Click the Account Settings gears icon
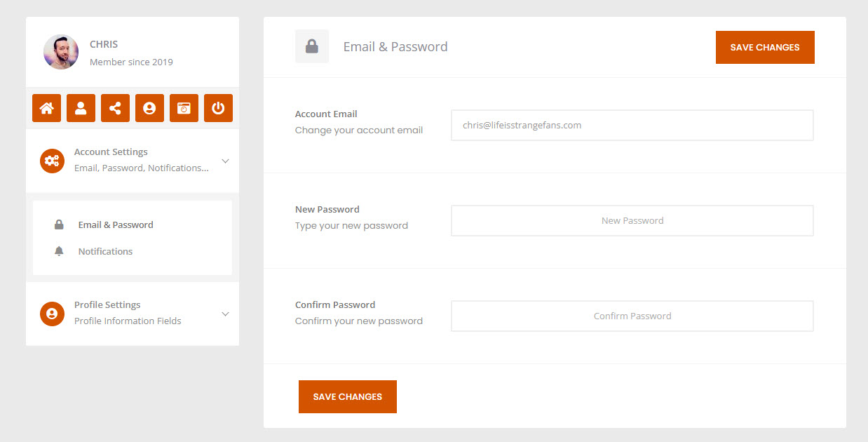 click(x=52, y=161)
